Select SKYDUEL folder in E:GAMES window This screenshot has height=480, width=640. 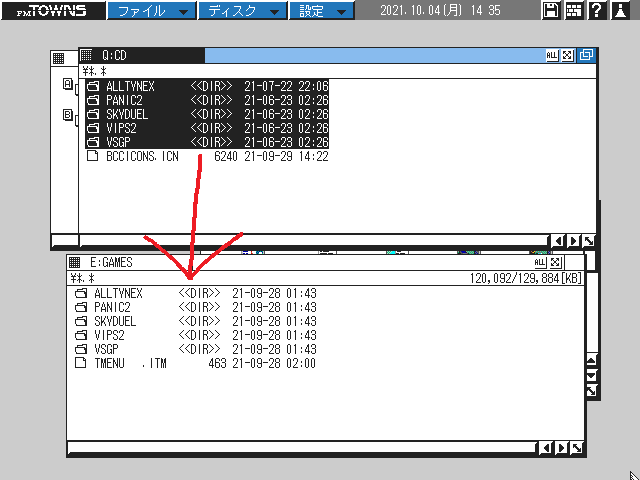(x=195, y=321)
